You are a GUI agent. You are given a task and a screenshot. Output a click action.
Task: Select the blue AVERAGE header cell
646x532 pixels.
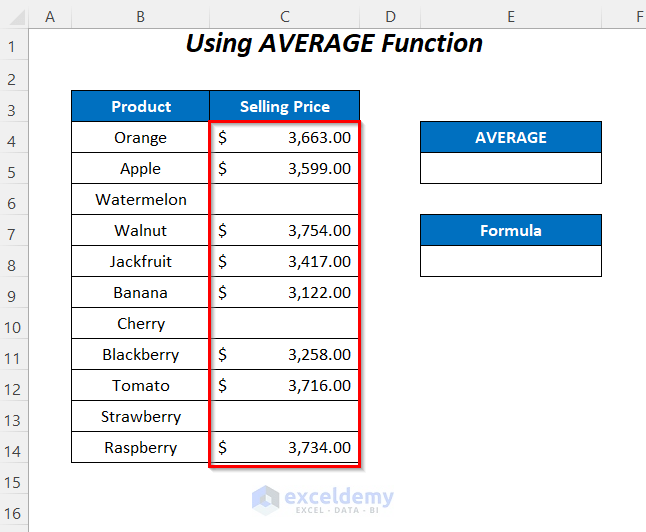(511, 138)
